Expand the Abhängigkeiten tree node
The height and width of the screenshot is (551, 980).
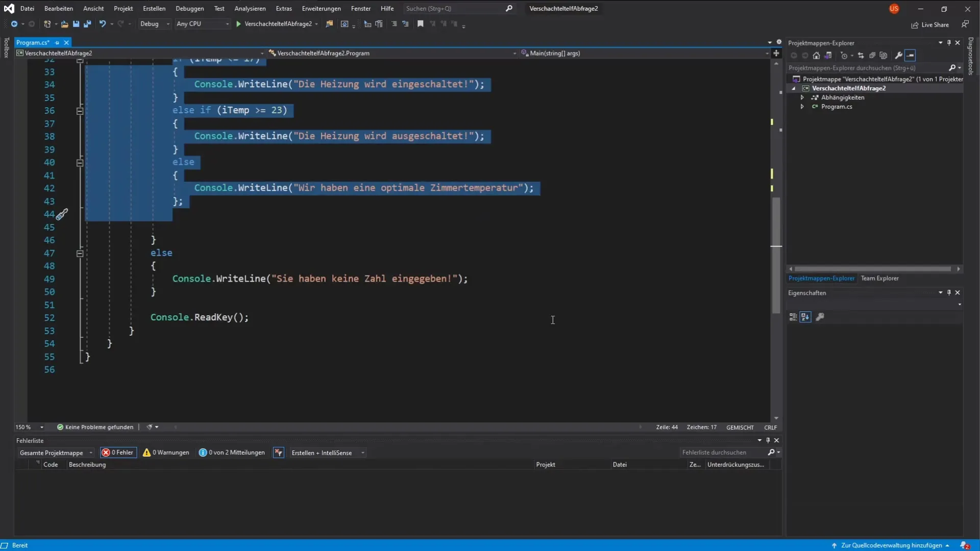[802, 97]
